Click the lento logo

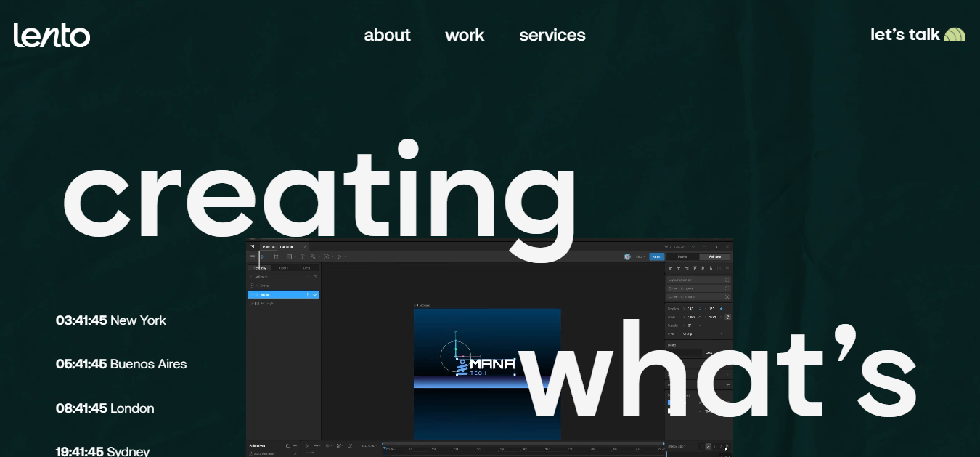coord(52,35)
